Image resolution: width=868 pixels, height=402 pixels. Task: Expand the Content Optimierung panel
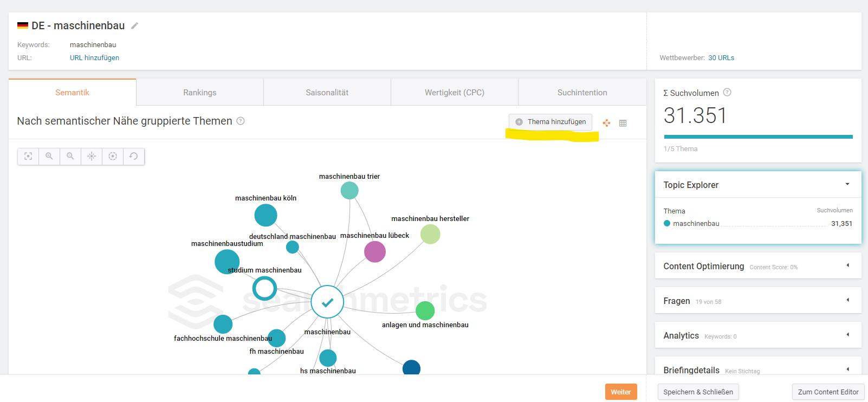pos(848,265)
